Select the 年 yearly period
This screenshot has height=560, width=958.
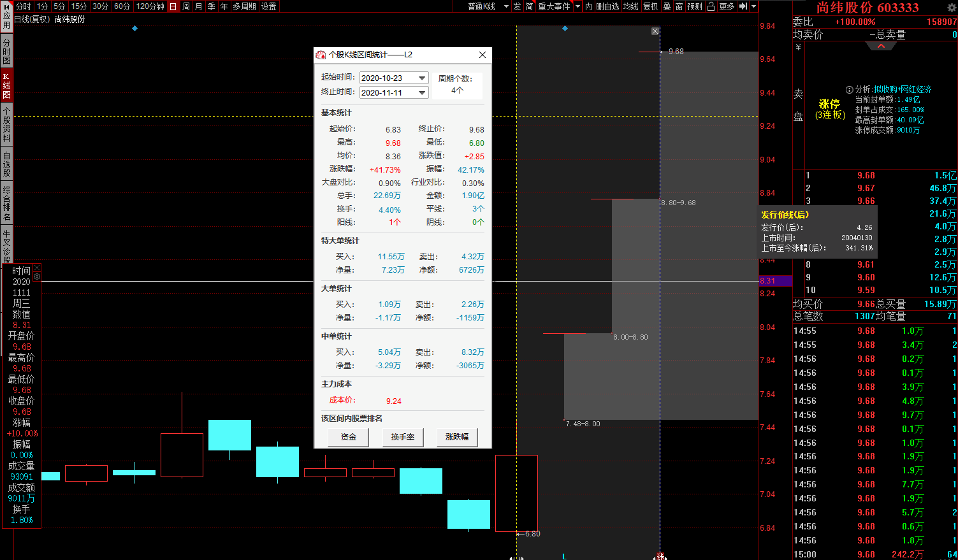(224, 6)
